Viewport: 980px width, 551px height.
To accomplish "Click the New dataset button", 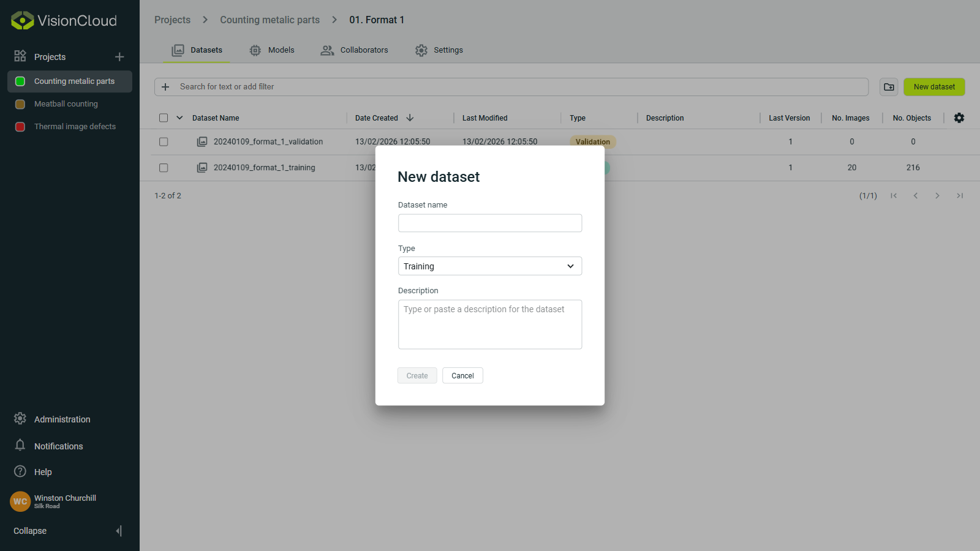I will 933,86.
